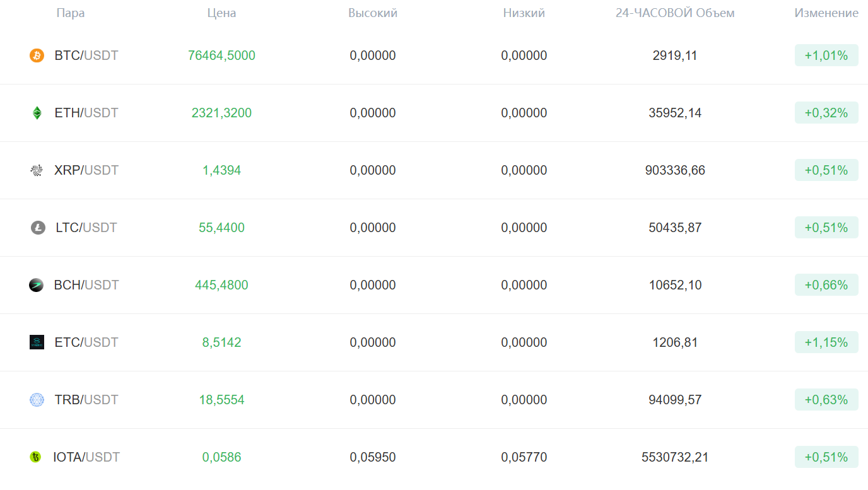Click the IOTA price 0,0586
This screenshot has height=490, width=868.
pyautogui.click(x=221, y=457)
